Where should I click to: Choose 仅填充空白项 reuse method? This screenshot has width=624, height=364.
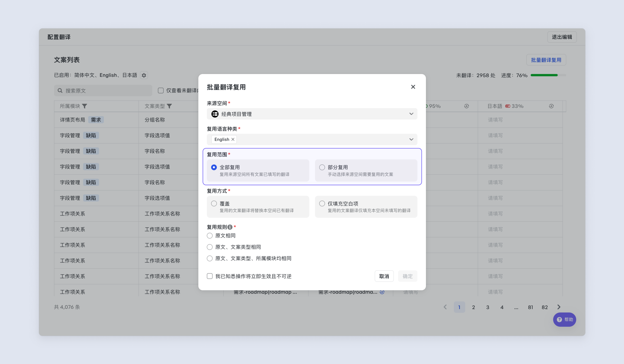[x=322, y=203]
